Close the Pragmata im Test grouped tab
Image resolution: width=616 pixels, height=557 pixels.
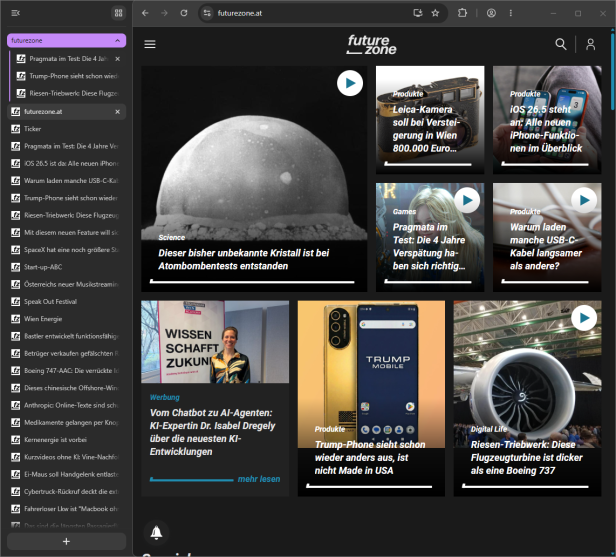pyautogui.click(x=117, y=59)
